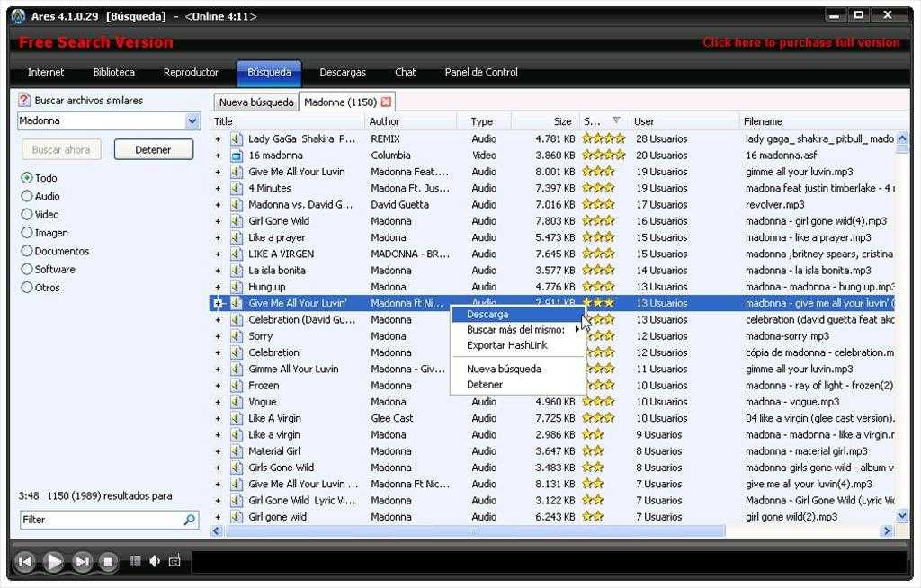The image size is (921, 588).
Task: Select the Software radio option
Action: pos(27,270)
